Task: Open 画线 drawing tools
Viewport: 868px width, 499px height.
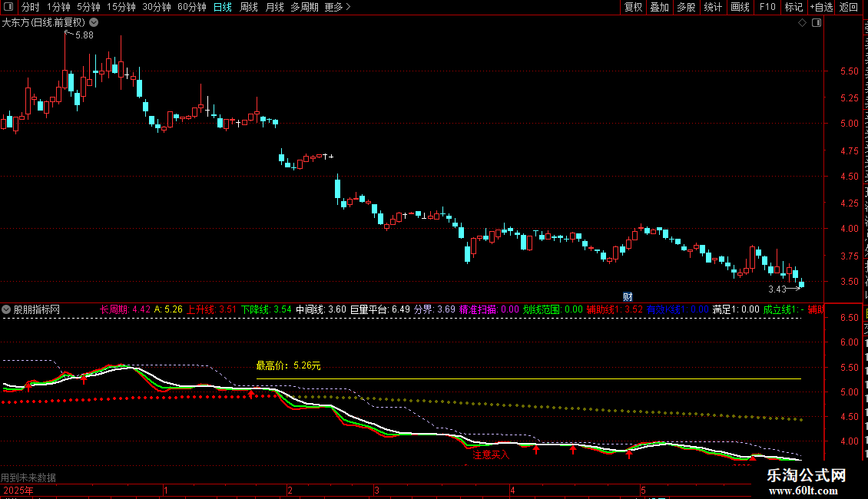Action: pyautogui.click(x=740, y=7)
